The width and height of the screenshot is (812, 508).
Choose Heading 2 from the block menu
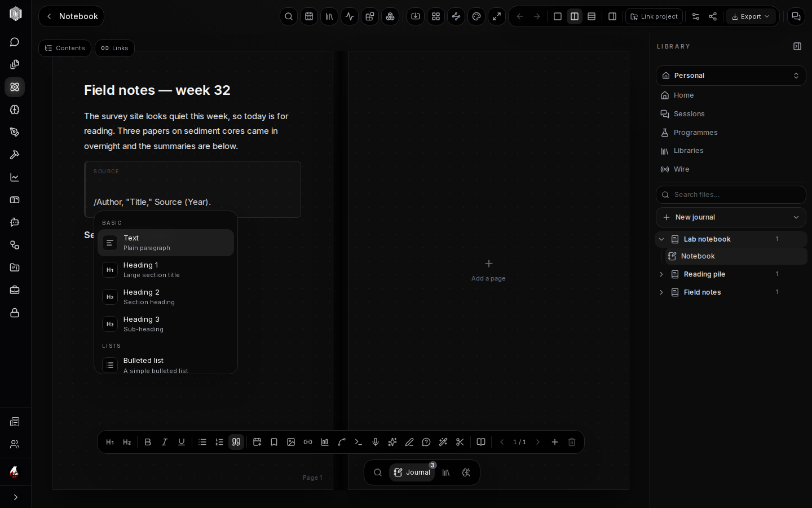(x=166, y=297)
